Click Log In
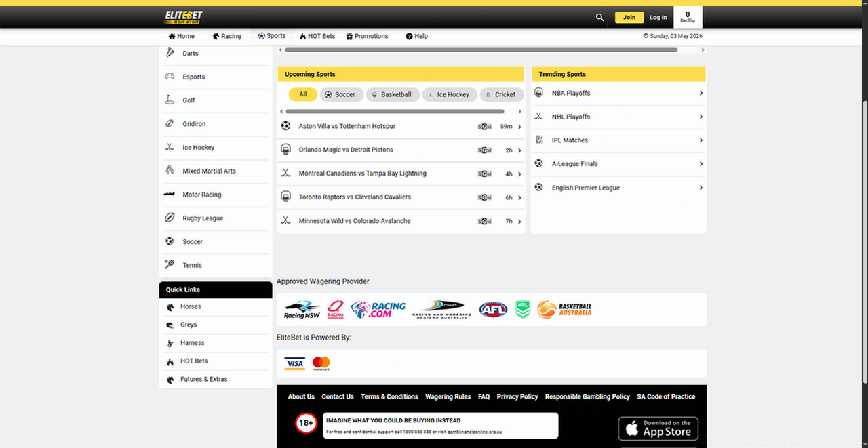 (x=658, y=18)
